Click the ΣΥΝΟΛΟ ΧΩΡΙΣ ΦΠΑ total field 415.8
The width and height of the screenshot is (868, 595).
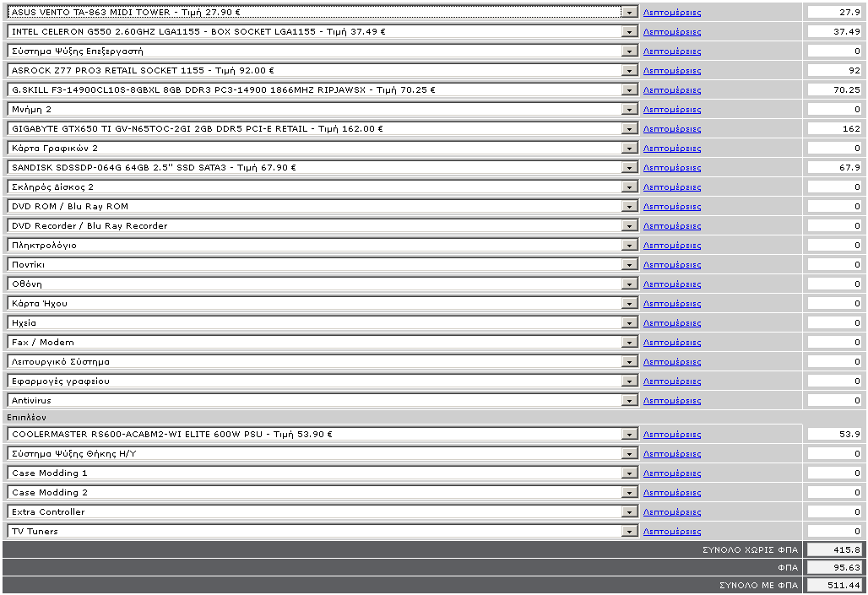(x=834, y=549)
